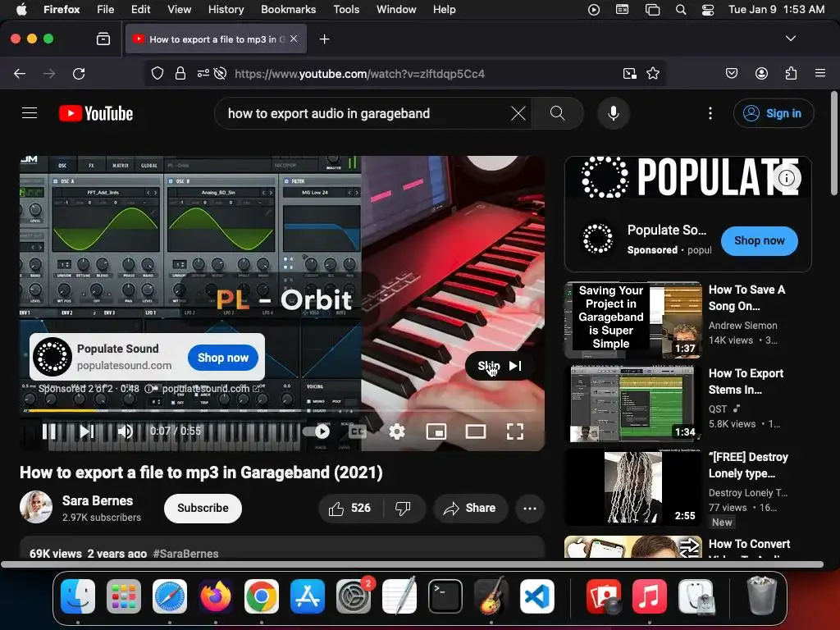Enter full screen mode
The width and height of the screenshot is (840, 630).
tap(515, 431)
